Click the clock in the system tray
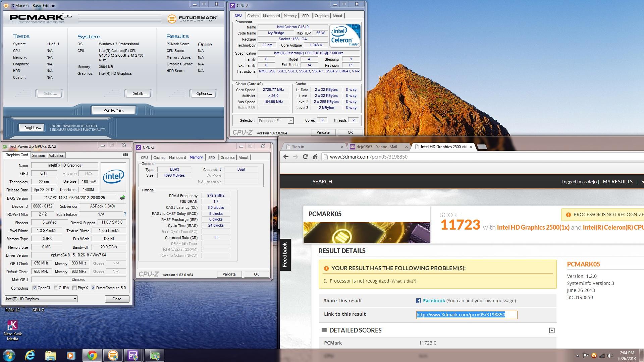 tap(627, 356)
